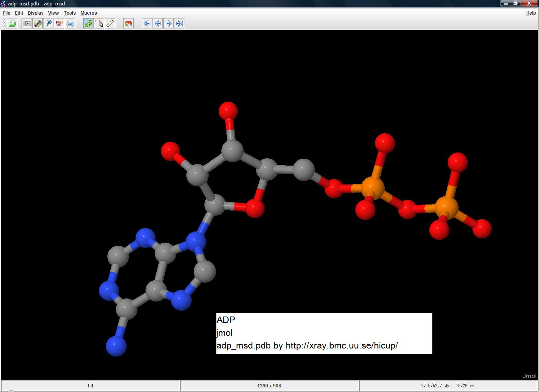539x392 pixels.
Task: Go to first frame arrow button
Action: point(147,23)
